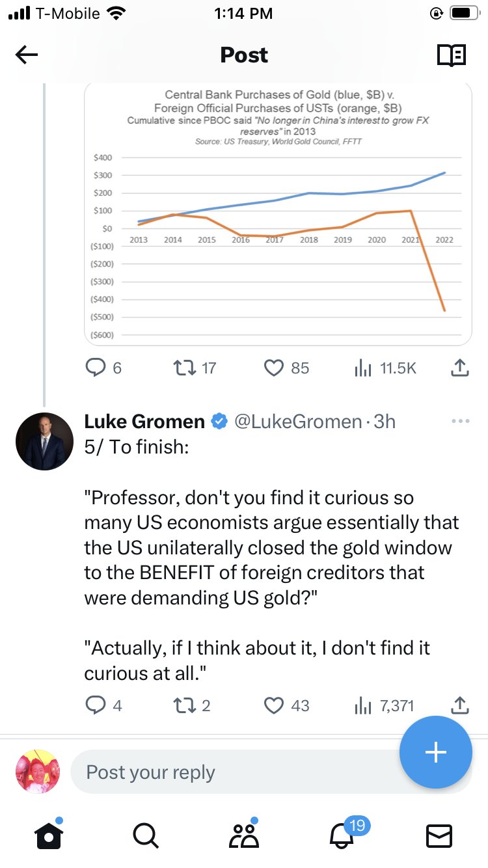Tap the back arrow
Viewport: 488px width, 868px height.
27,55
